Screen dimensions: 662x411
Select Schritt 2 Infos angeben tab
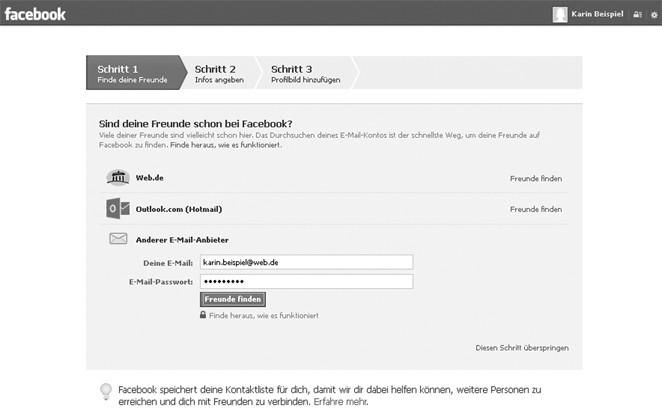219,73
